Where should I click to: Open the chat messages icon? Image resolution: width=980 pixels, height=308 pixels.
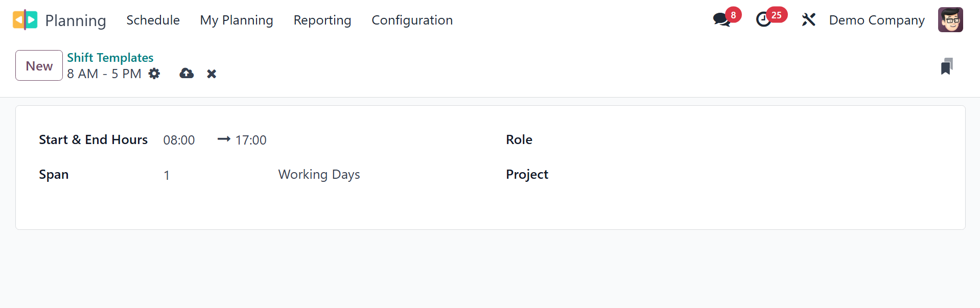(721, 20)
